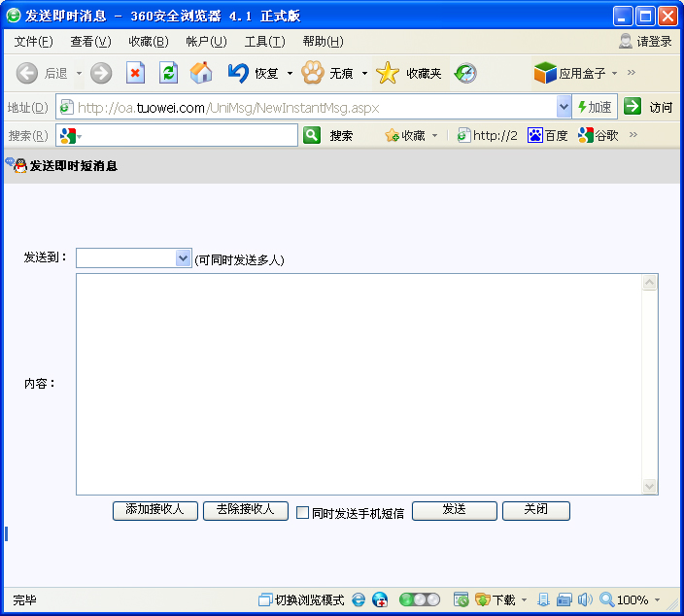Image resolution: width=684 pixels, height=616 pixels.
Task: Toggle the traffic-light switch in status bar
Action: point(420,600)
